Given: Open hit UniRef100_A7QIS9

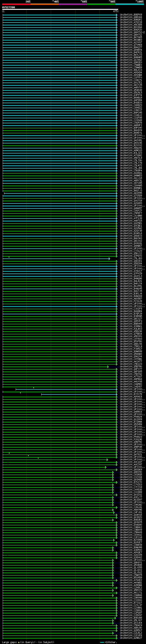Looking at the screenshot, I should tap(131, 22).
